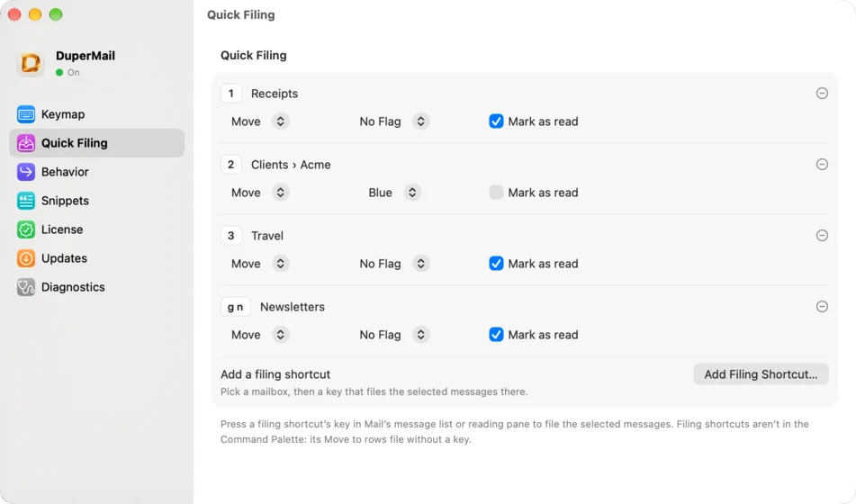Click the key box "2" for Clients › Acme
Image resolution: width=856 pixels, height=504 pixels.
click(231, 165)
